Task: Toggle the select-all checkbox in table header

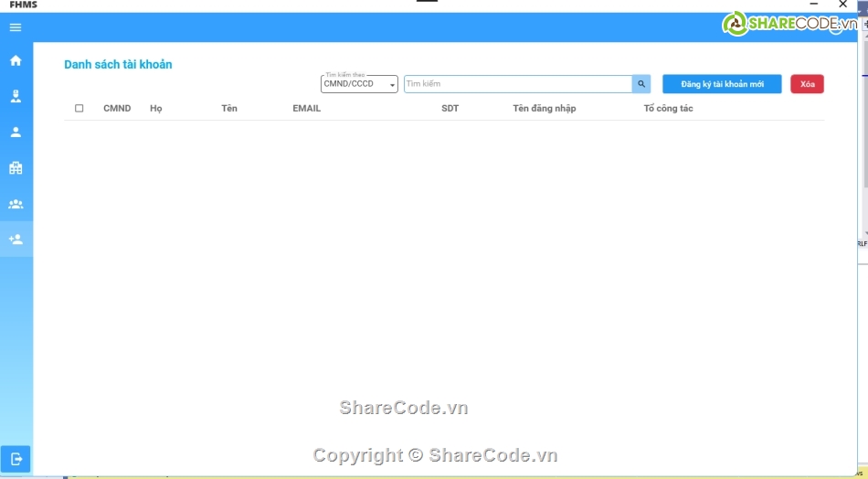Action: pyautogui.click(x=79, y=109)
